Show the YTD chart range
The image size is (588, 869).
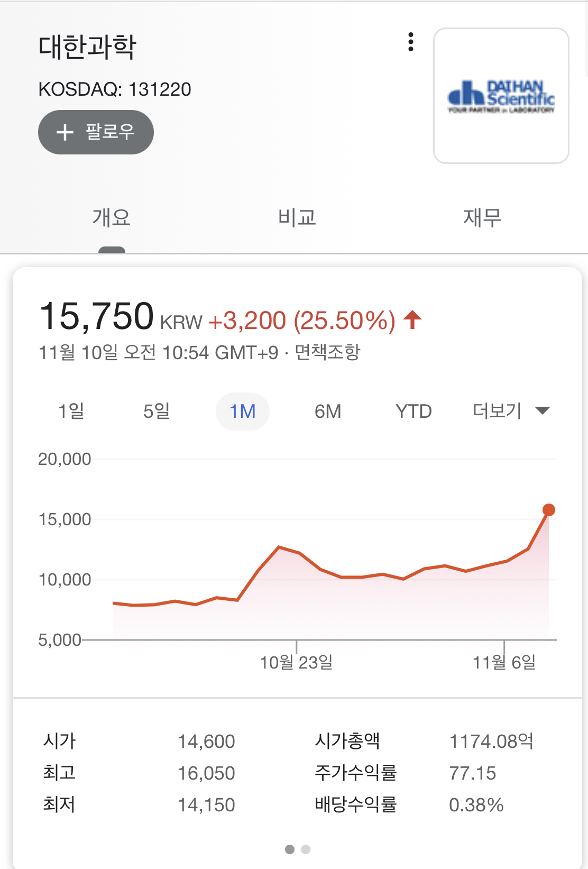pyautogui.click(x=414, y=411)
